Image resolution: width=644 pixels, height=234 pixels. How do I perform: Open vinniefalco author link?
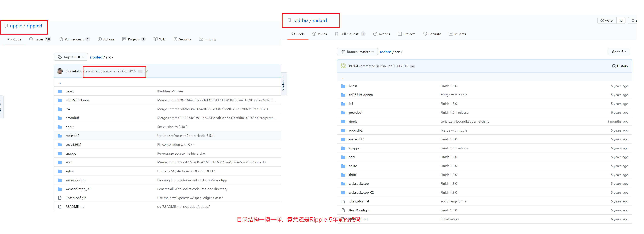[74, 71]
